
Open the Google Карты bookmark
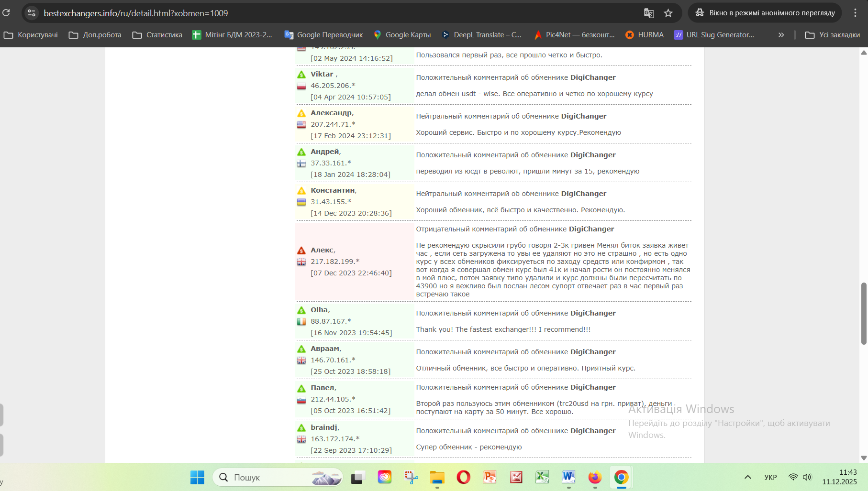pos(402,35)
